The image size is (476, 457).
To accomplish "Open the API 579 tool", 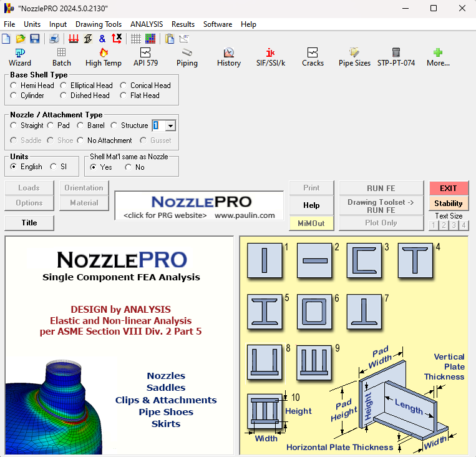I will (x=145, y=57).
